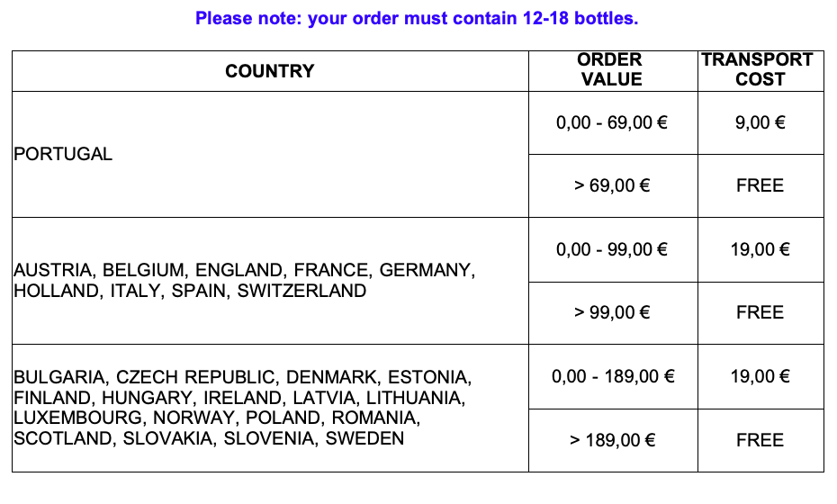This screenshot has width=837, height=504.
Task: Click the HOLLAND, ITALY, SPAIN text line
Action: tap(190, 291)
